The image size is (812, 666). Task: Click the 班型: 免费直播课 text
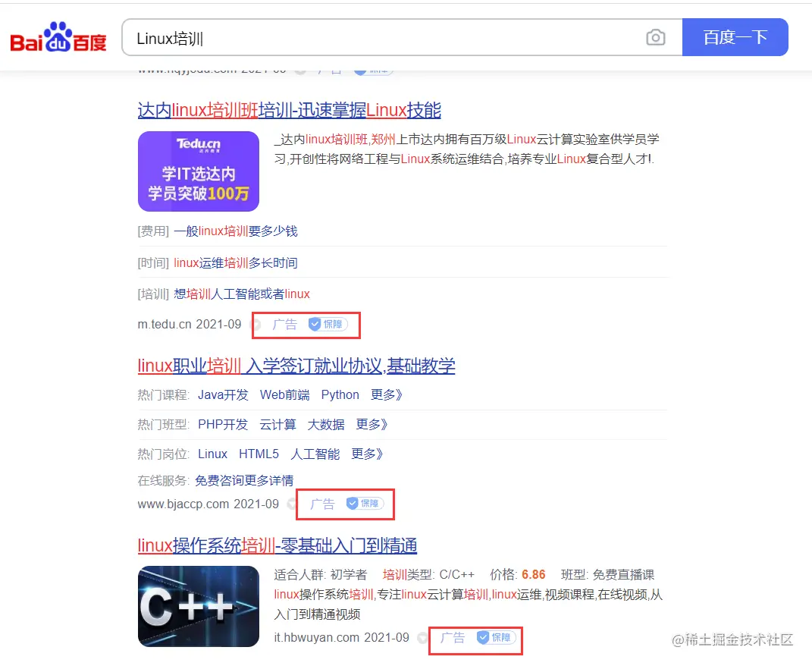pyautogui.click(x=607, y=574)
